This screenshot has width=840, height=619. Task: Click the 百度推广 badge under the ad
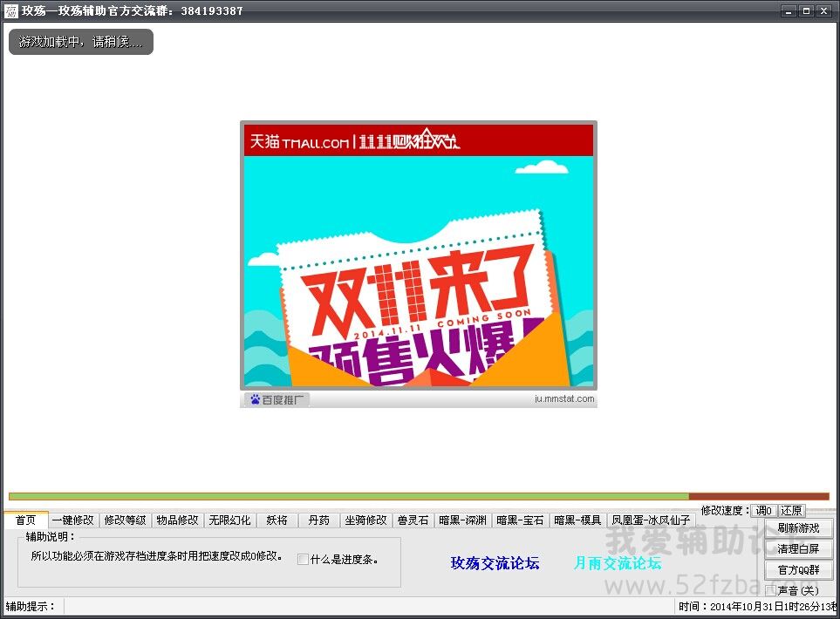click(x=277, y=399)
